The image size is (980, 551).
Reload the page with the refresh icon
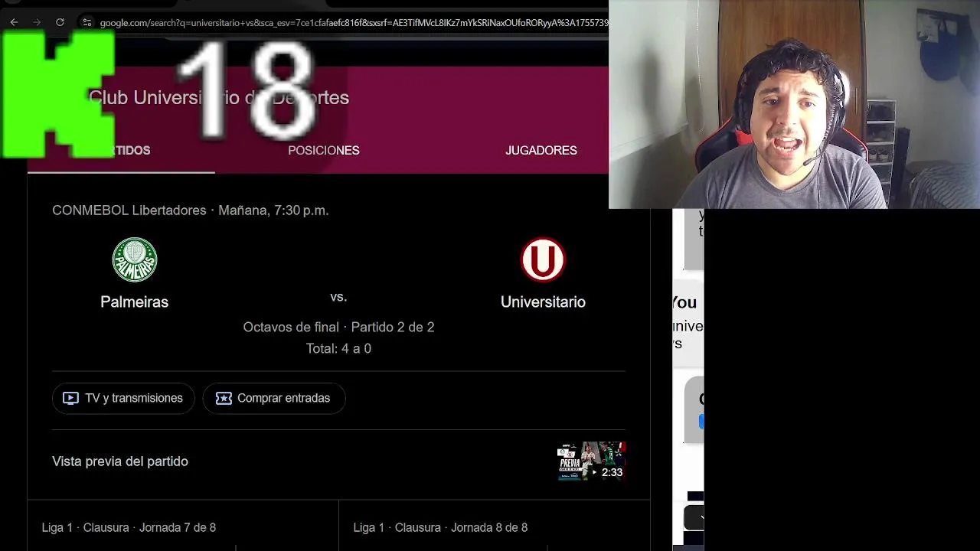[60, 22]
